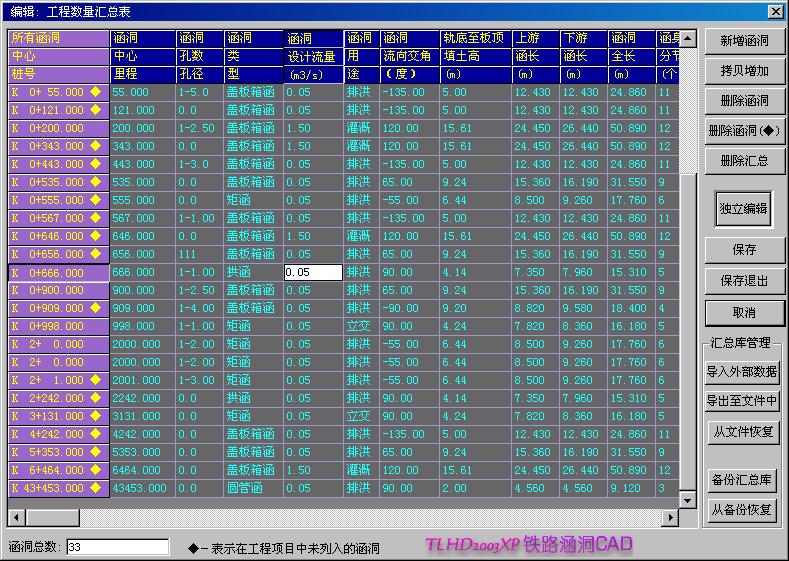The image size is (789, 561).
Task: Click aperture cell 1-5.0
Action: tap(200, 92)
